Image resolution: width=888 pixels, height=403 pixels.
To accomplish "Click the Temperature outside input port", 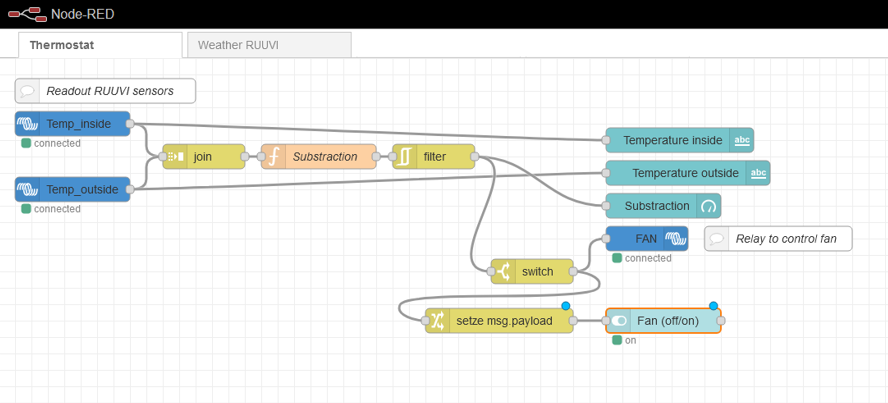I will (605, 173).
